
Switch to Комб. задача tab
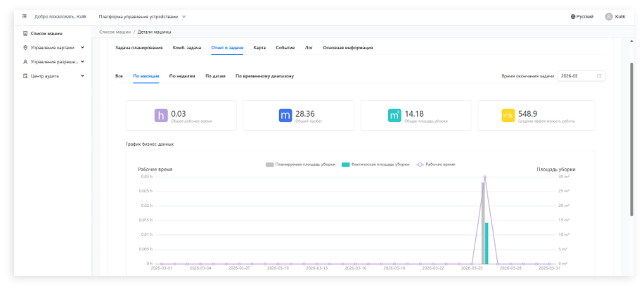point(187,48)
